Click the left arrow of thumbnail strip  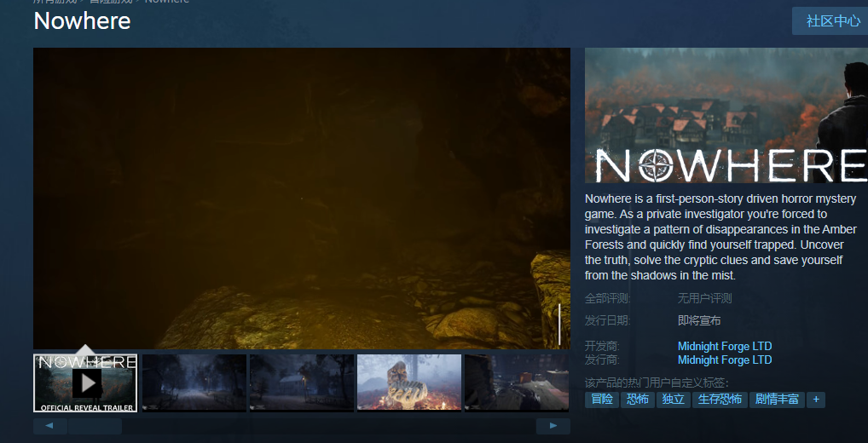[x=49, y=426]
